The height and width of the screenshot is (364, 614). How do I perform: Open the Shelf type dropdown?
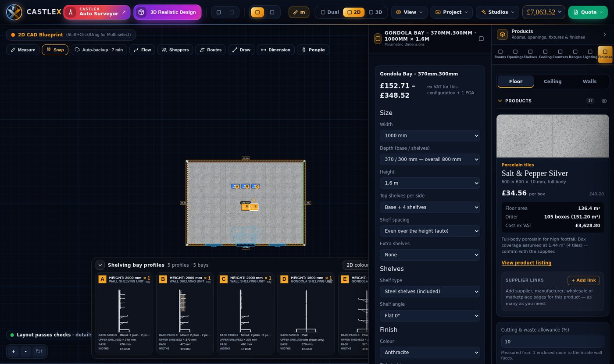(430, 291)
